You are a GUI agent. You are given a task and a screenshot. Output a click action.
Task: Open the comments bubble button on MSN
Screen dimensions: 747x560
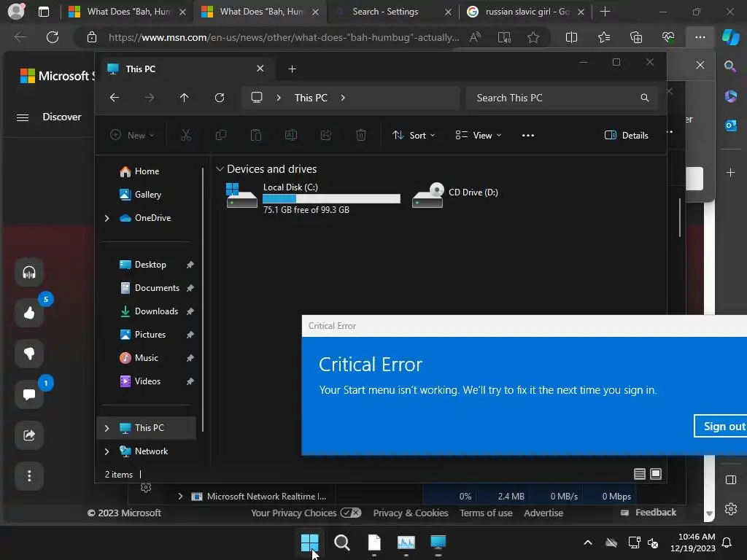pyautogui.click(x=29, y=394)
